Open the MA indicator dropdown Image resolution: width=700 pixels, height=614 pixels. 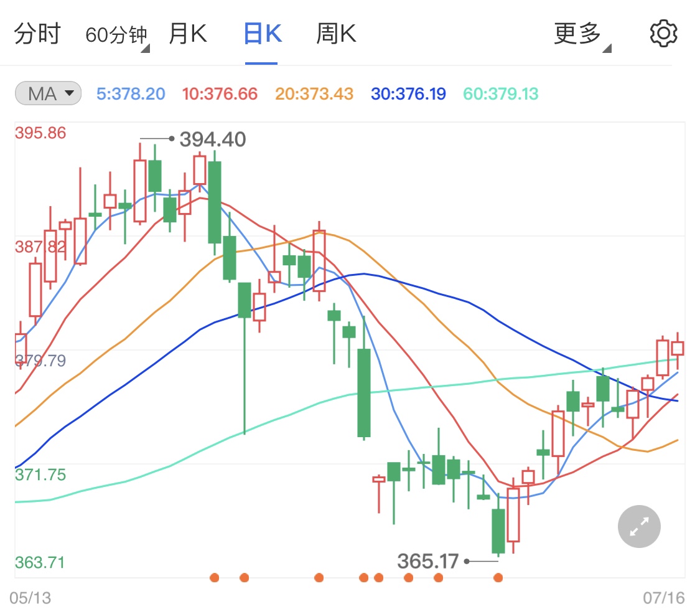pos(48,93)
